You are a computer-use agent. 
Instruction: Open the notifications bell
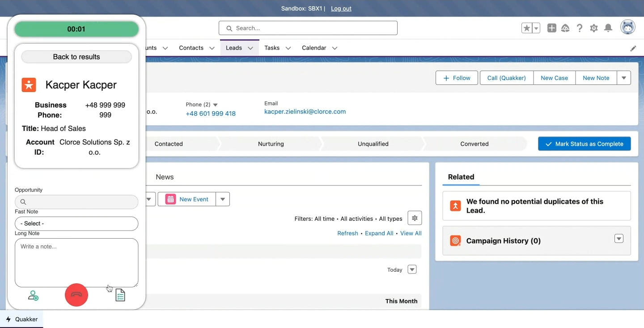click(x=608, y=28)
